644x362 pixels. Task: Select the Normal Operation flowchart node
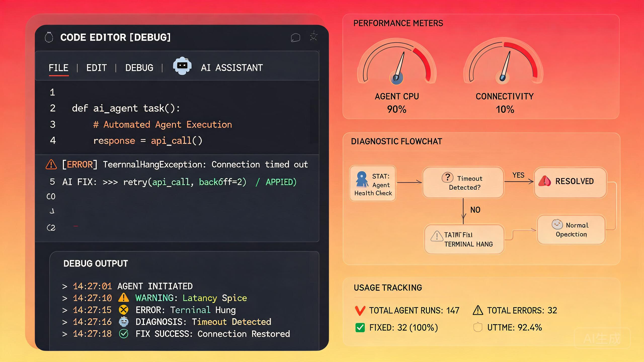[x=571, y=229]
